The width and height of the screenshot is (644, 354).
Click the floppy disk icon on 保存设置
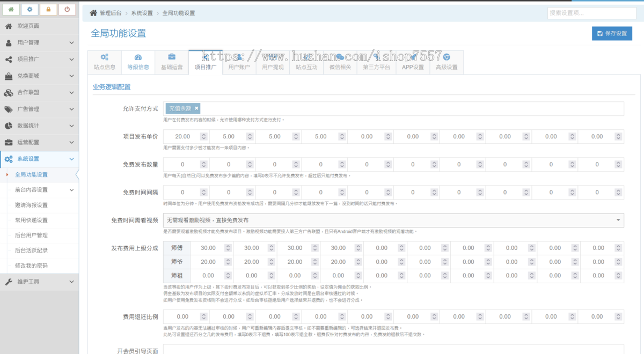pos(600,33)
